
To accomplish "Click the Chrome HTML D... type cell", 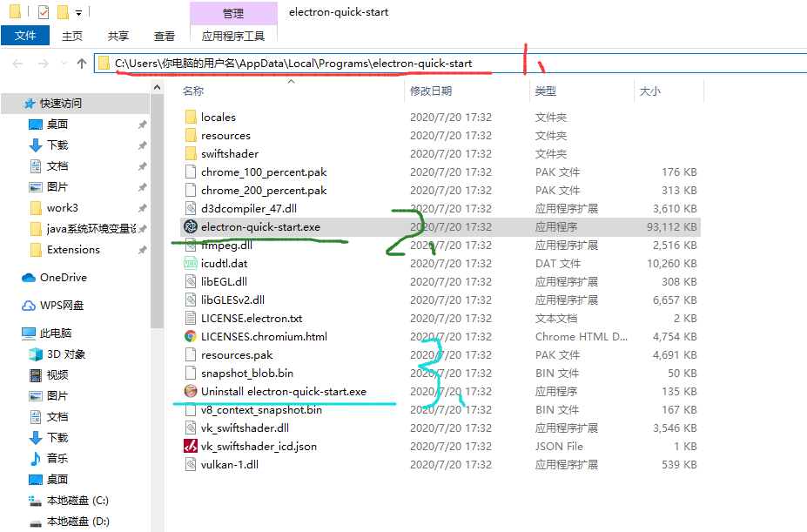I will click(581, 336).
